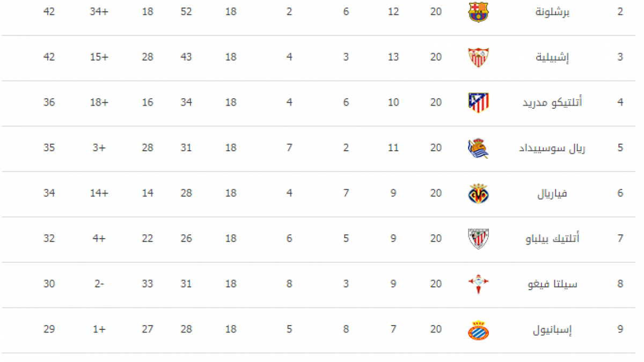
Task: Click the Real Sociedad club crest
Action: (478, 148)
